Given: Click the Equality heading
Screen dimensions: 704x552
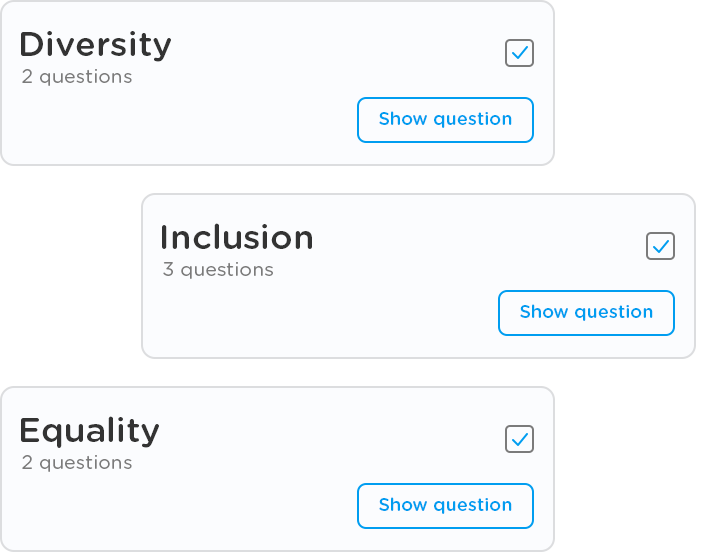Looking at the screenshot, I should click(x=89, y=431).
